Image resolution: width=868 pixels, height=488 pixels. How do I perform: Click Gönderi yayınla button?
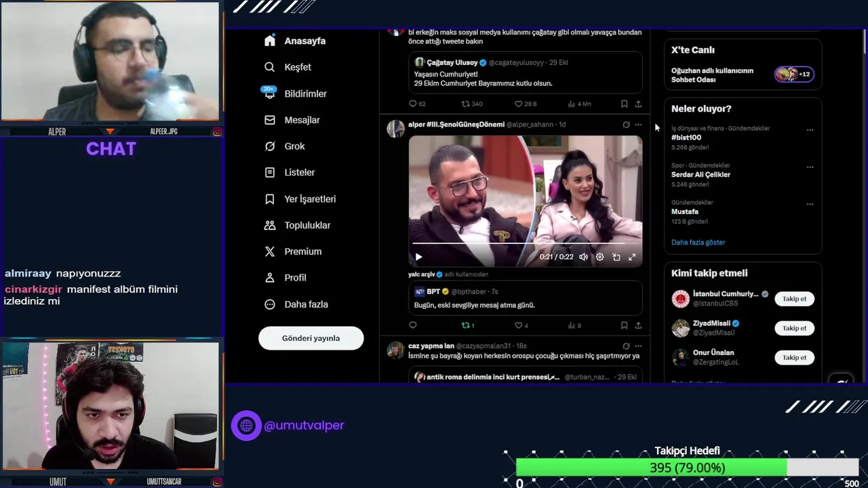point(311,338)
